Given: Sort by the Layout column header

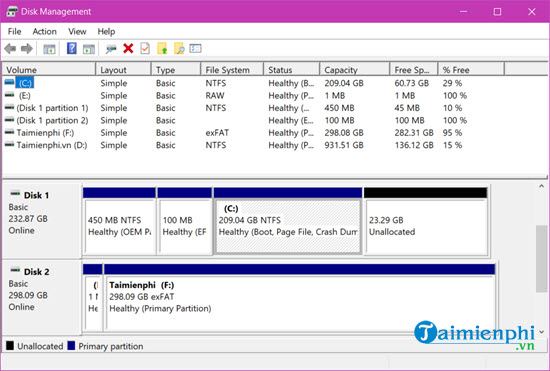Looking at the screenshot, I should (x=123, y=70).
